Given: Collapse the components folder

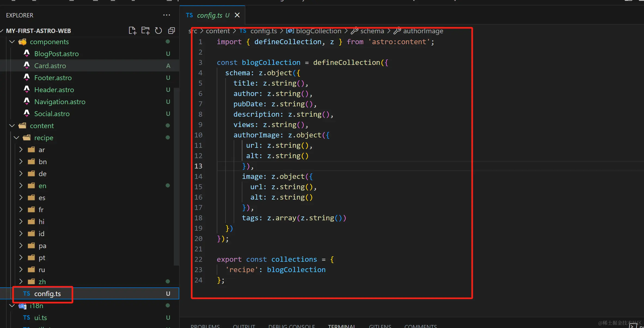Looking at the screenshot, I should click(12, 42).
